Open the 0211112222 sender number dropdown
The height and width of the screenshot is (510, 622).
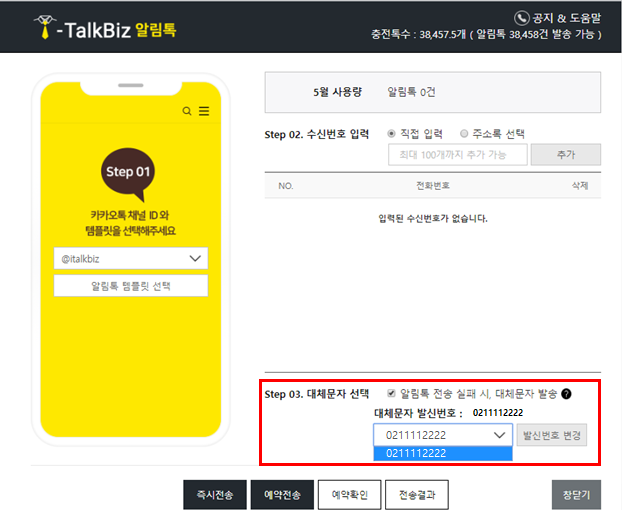click(443, 435)
